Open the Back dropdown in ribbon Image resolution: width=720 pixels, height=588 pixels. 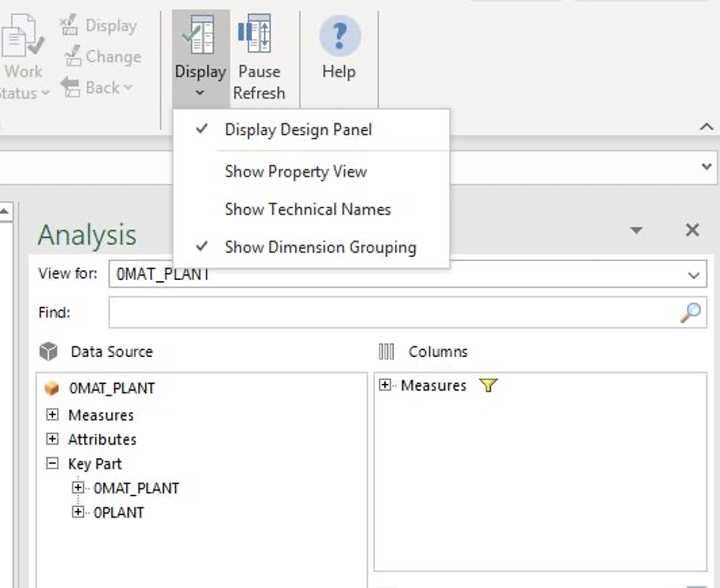(x=97, y=88)
